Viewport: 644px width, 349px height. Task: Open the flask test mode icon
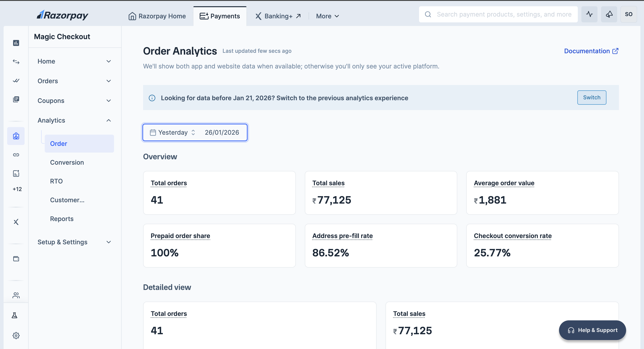(15, 315)
